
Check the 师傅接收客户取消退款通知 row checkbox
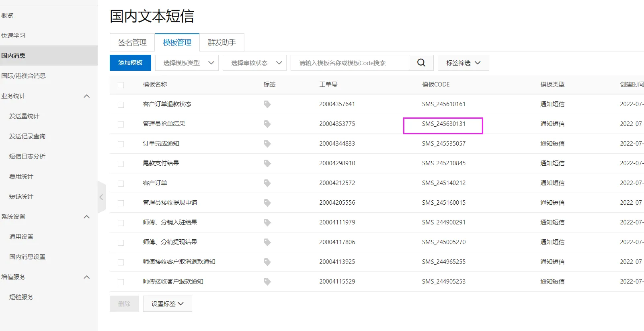[x=121, y=262]
